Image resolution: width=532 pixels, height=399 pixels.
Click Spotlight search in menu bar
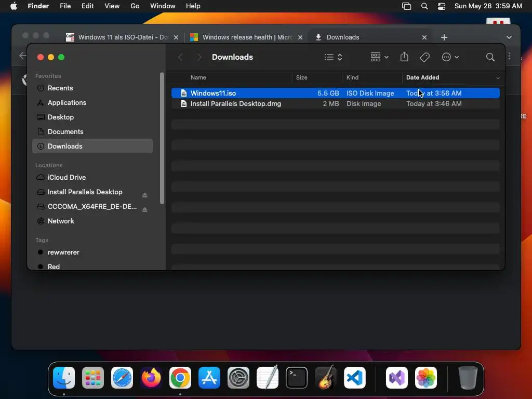(424, 6)
